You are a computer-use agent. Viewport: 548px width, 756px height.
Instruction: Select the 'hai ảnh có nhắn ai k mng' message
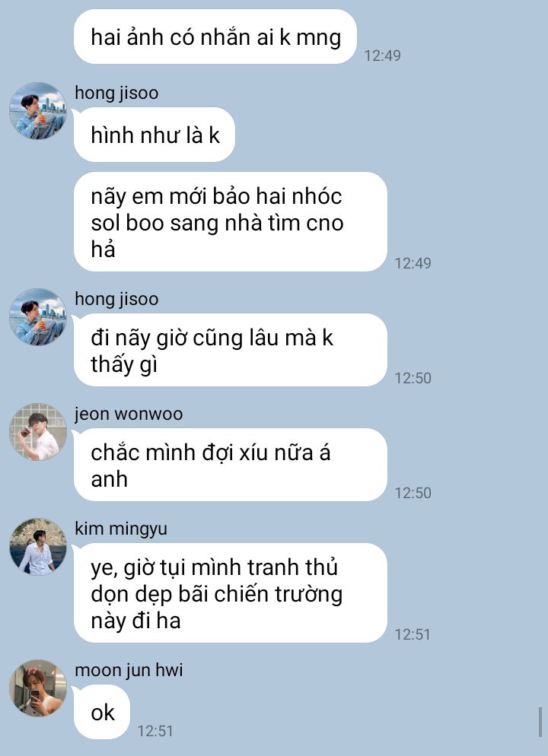[215, 37]
